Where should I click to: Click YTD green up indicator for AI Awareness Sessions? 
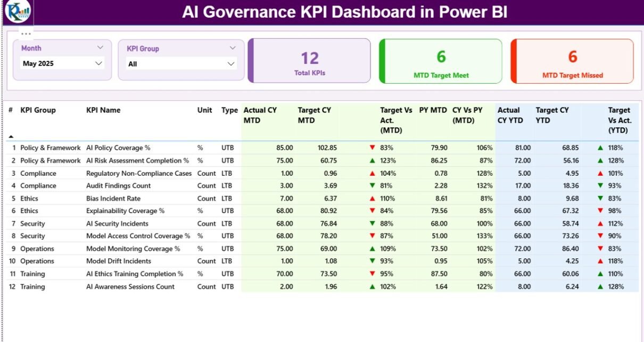pyautogui.click(x=600, y=287)
